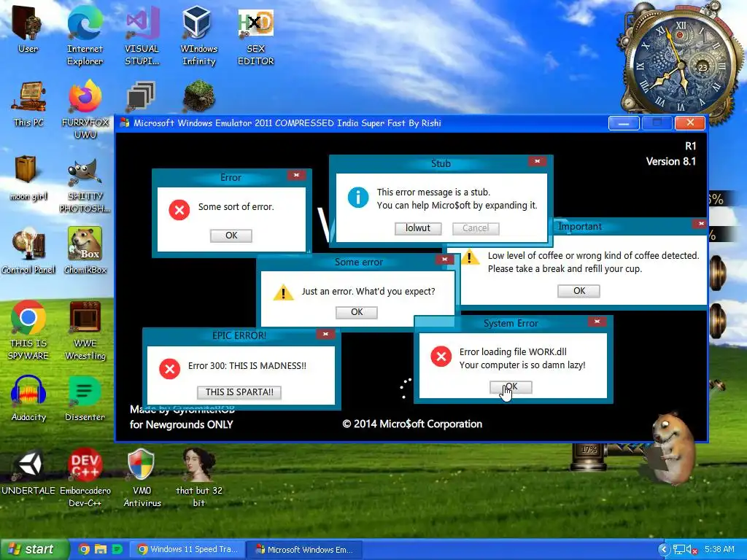
Task: Minimize the Windows Emulator 2011 window
Action: tap(624, 122)
